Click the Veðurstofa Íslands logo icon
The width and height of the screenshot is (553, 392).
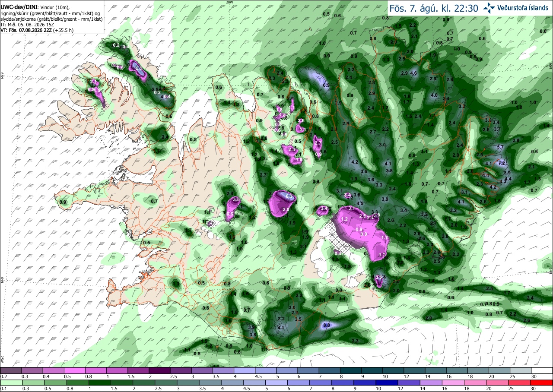pos(489,7)
